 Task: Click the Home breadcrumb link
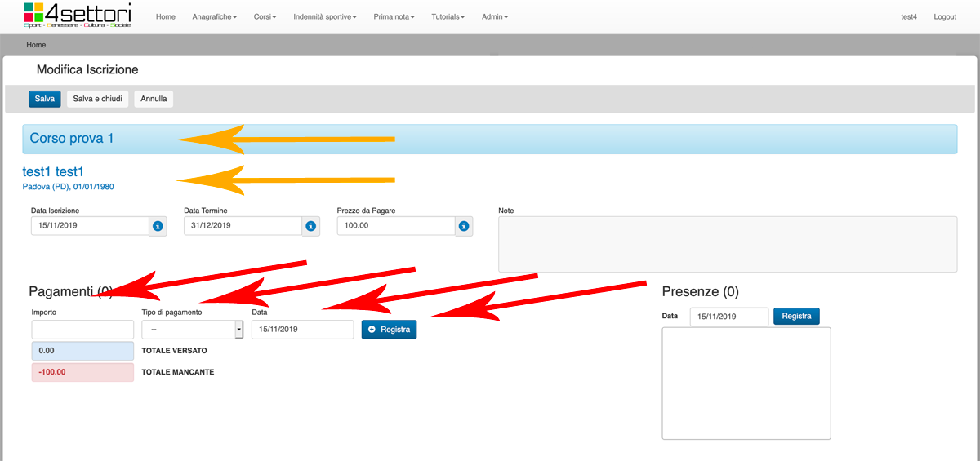coord(36,45)
